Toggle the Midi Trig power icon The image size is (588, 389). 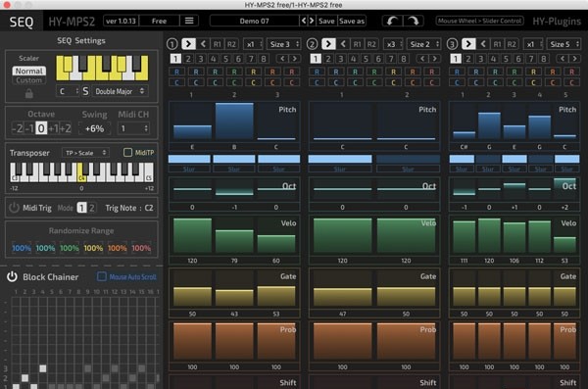click(x=14, y=208)
